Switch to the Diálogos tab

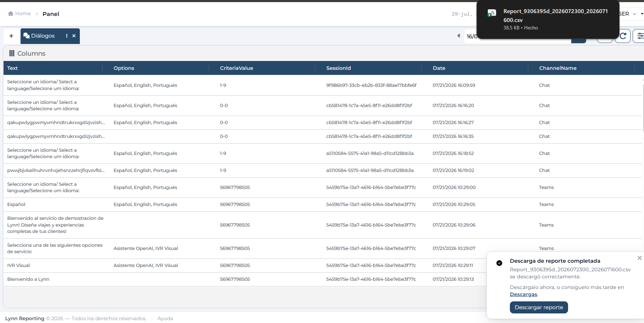coord(43,36)
